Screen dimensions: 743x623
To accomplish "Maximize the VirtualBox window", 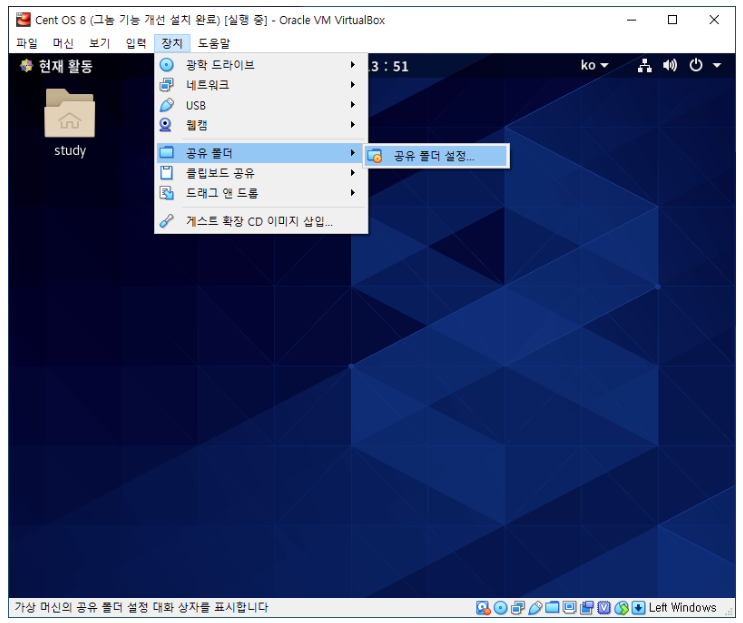I will coord(672,19).
